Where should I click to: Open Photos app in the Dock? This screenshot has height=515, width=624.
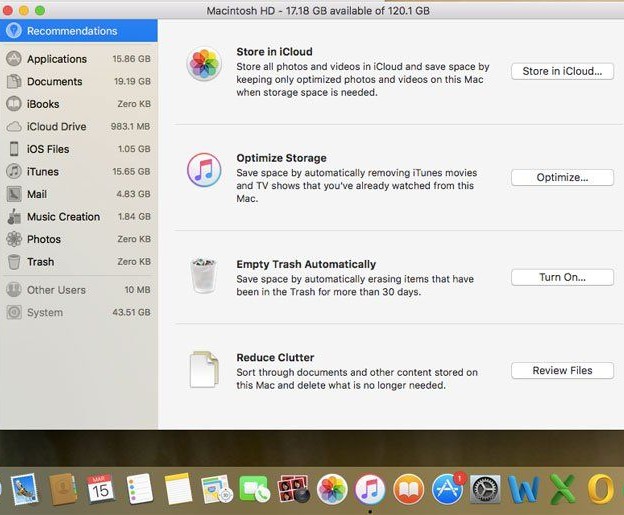(332, 489)
